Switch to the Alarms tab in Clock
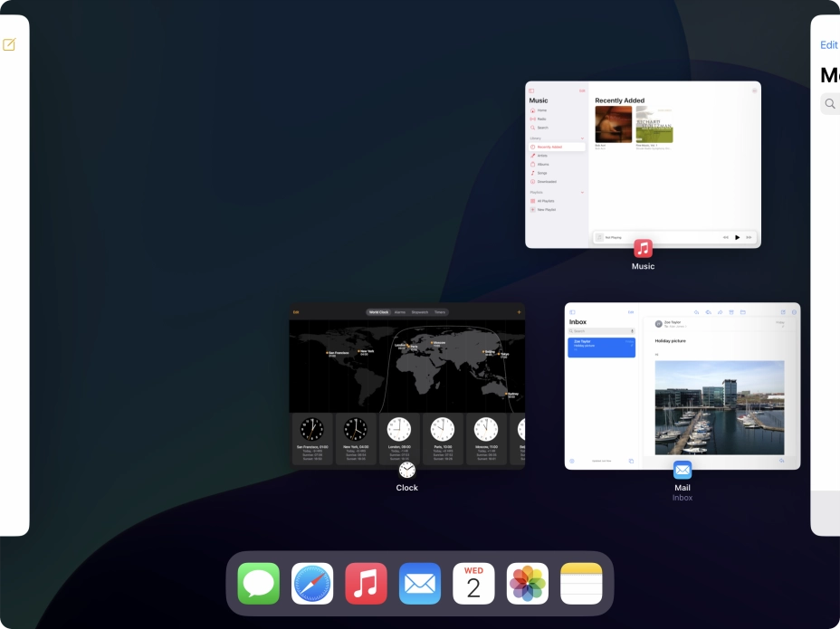840x629 pixels. tap(398, 312)
